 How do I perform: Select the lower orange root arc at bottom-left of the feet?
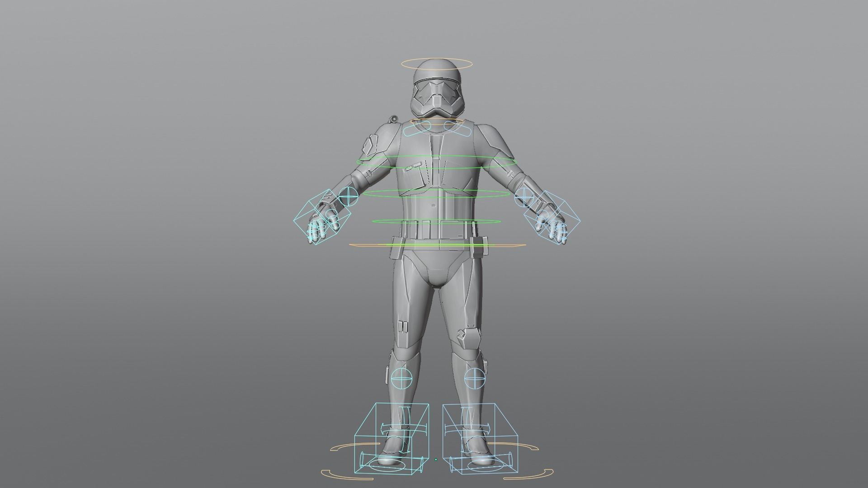coord(346,474)
